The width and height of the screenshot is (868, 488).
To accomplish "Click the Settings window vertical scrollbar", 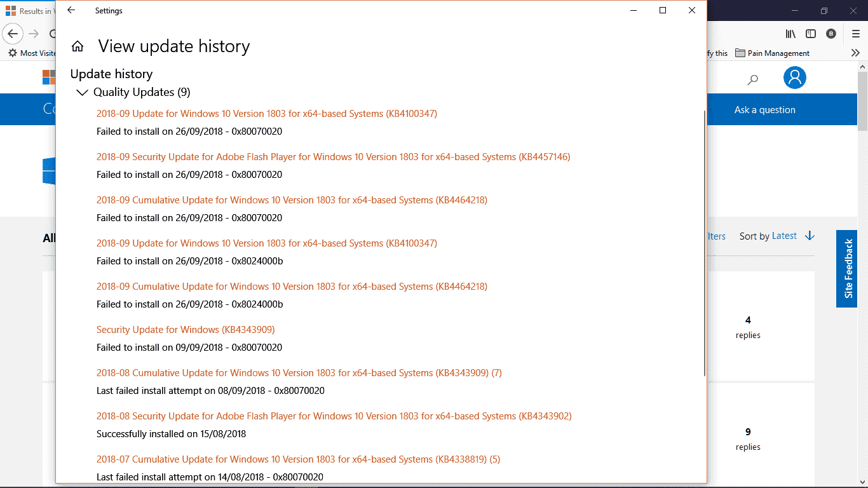I will click(x=703, y=243).
